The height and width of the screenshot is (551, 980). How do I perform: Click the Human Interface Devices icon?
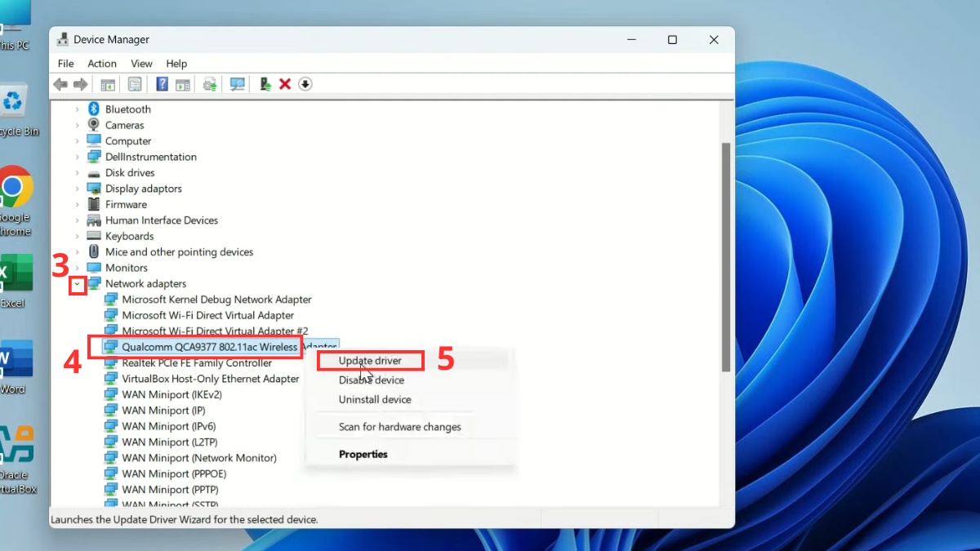point(93,220)
